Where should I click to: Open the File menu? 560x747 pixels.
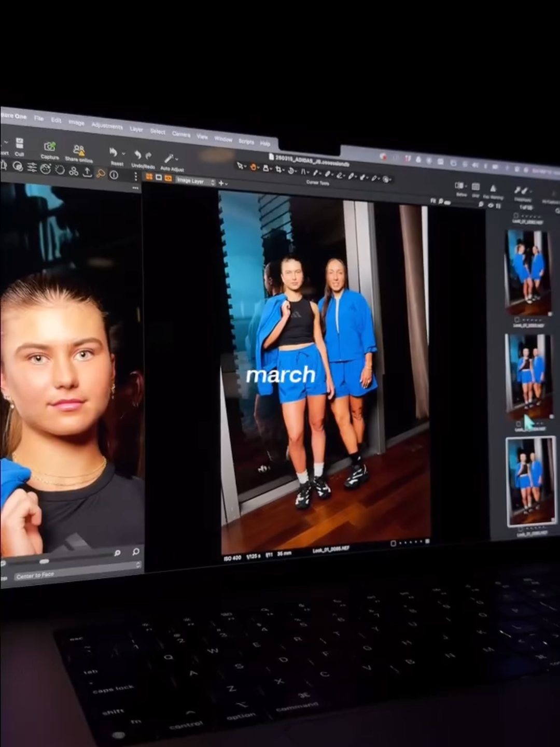pos(39,118)
